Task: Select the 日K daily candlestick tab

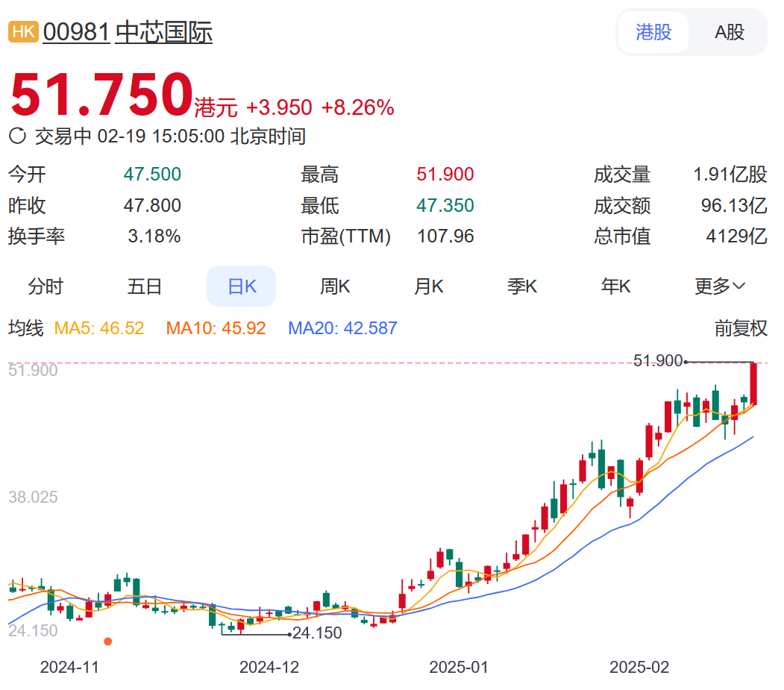Action: 242,286
